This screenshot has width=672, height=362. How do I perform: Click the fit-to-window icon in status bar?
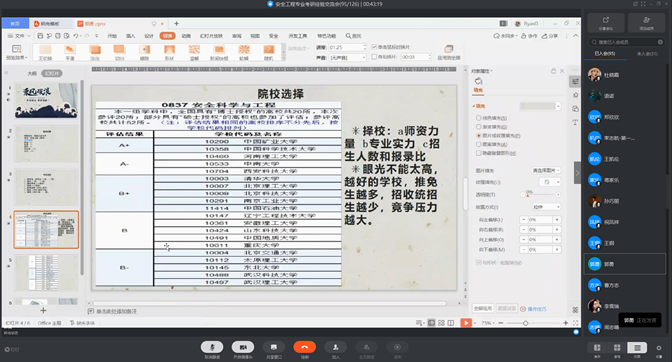[575, 323]
